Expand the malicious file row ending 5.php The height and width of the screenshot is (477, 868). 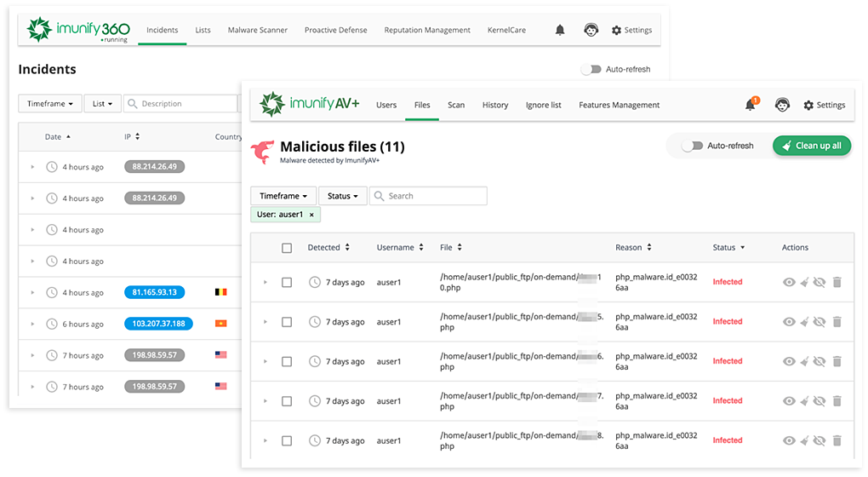(266, 322)
